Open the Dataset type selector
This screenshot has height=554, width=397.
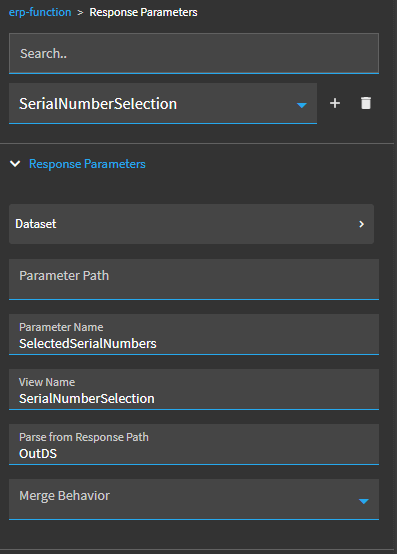tap(191, 224)
